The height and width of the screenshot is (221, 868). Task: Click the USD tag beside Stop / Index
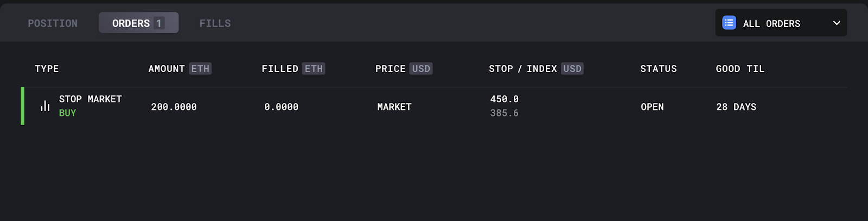click(572, 69)
